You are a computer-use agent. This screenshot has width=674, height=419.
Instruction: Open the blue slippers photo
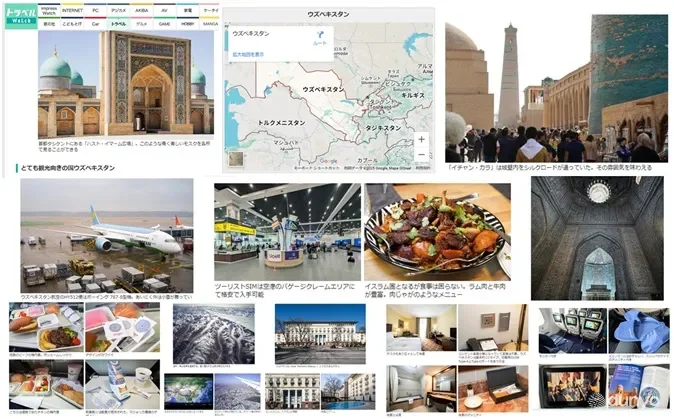[639, 330]
